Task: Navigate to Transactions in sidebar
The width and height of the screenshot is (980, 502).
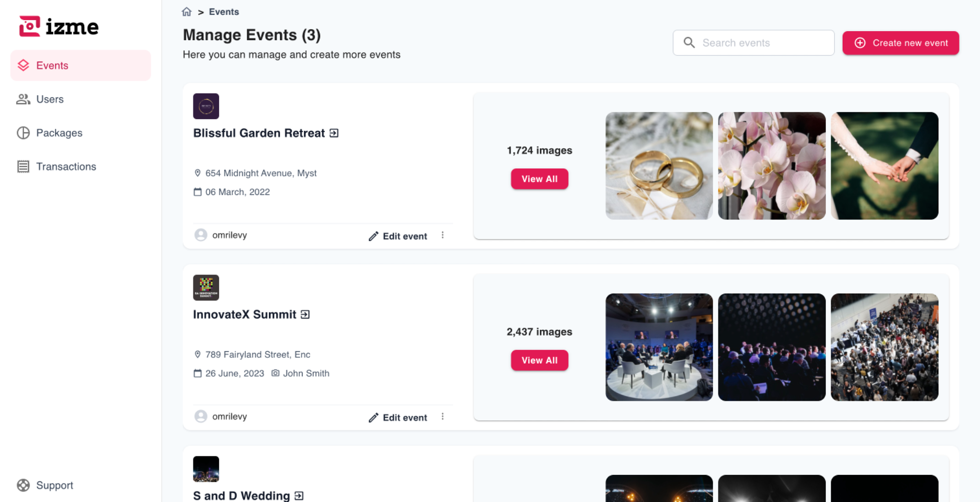Action: [x=66, y=166]
